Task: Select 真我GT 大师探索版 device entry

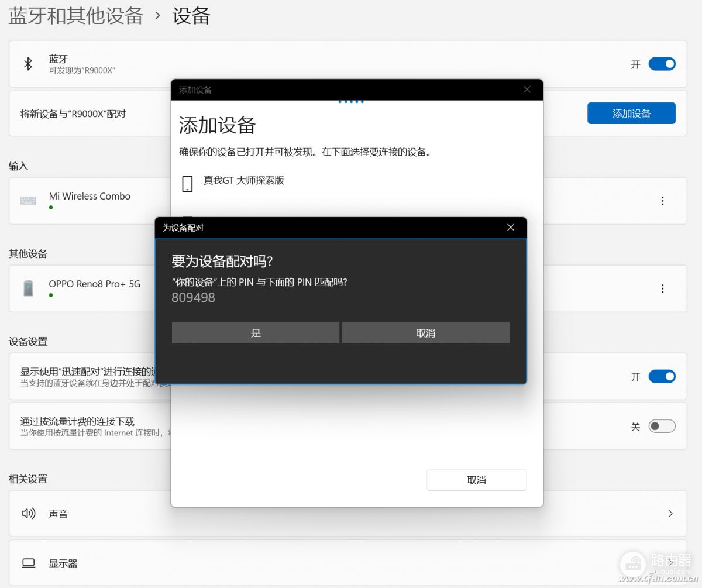Action: 244,181
